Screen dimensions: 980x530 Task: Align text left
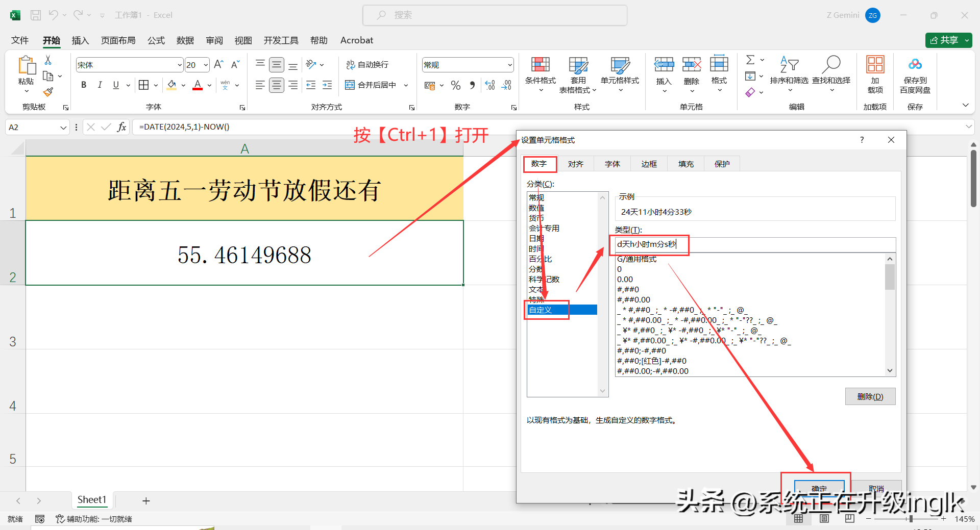pyautogui.click(x=260, y=85)
